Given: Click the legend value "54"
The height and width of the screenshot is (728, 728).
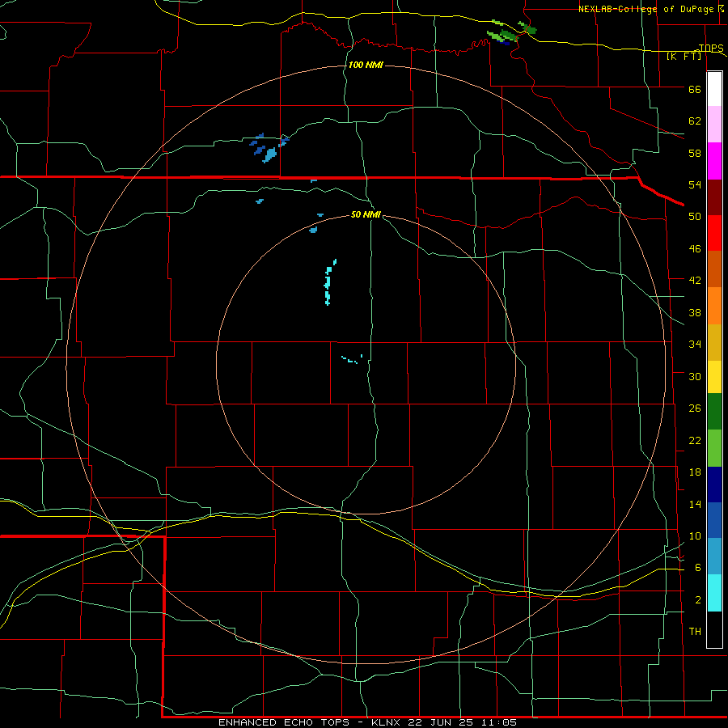Looking at the screenshot, I should [x=695, y=184].
